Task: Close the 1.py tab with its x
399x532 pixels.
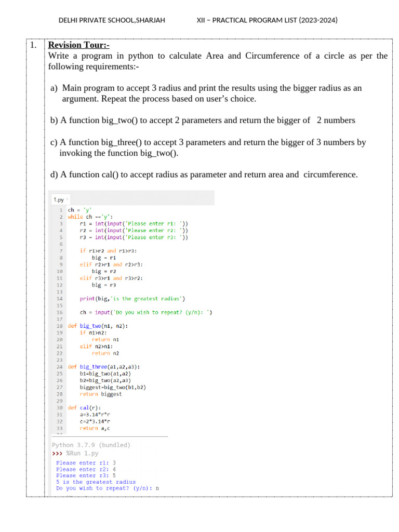Action: coord(67,199)
